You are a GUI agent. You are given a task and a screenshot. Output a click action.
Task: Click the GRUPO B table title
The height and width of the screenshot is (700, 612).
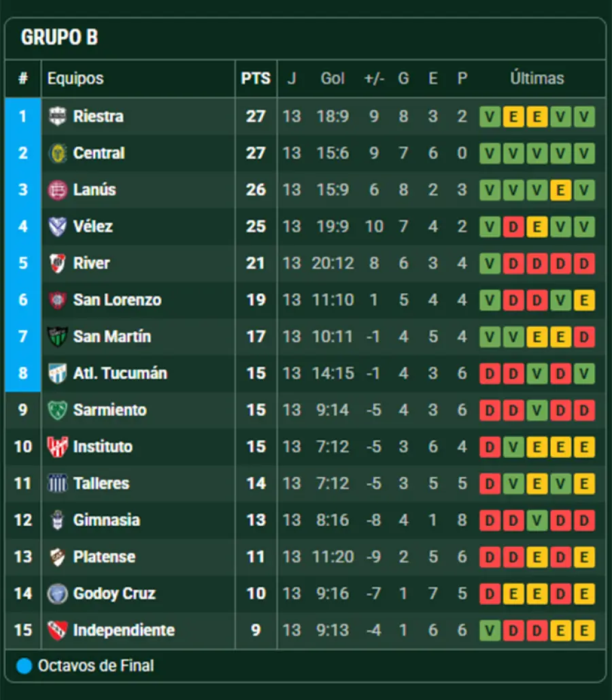[59, 37]
